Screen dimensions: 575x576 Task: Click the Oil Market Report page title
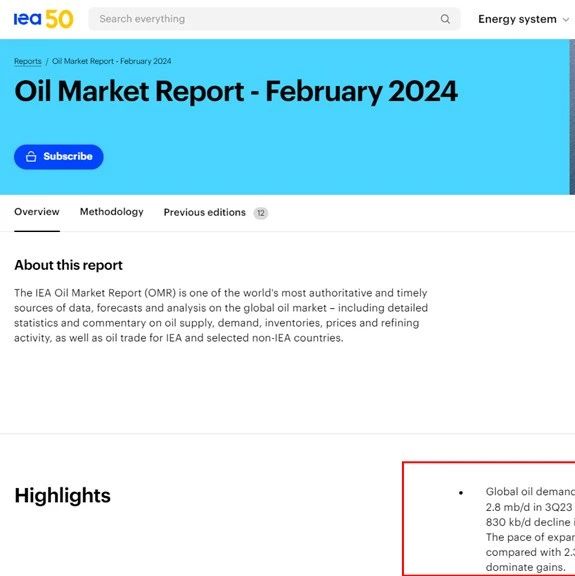236,91
